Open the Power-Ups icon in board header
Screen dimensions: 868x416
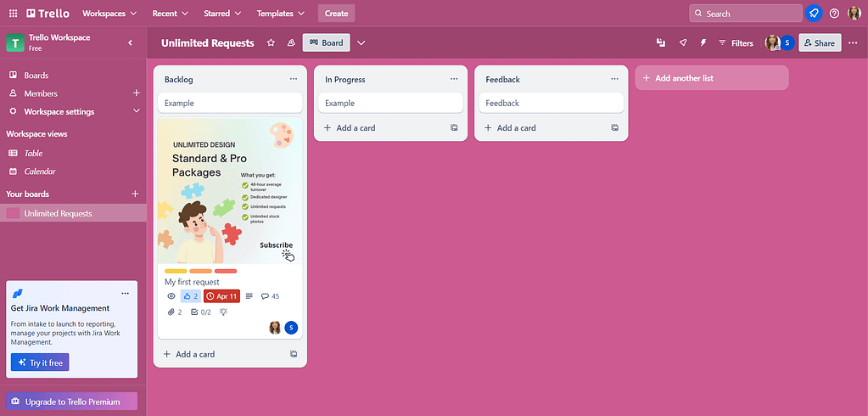click(x=660, y=42)
